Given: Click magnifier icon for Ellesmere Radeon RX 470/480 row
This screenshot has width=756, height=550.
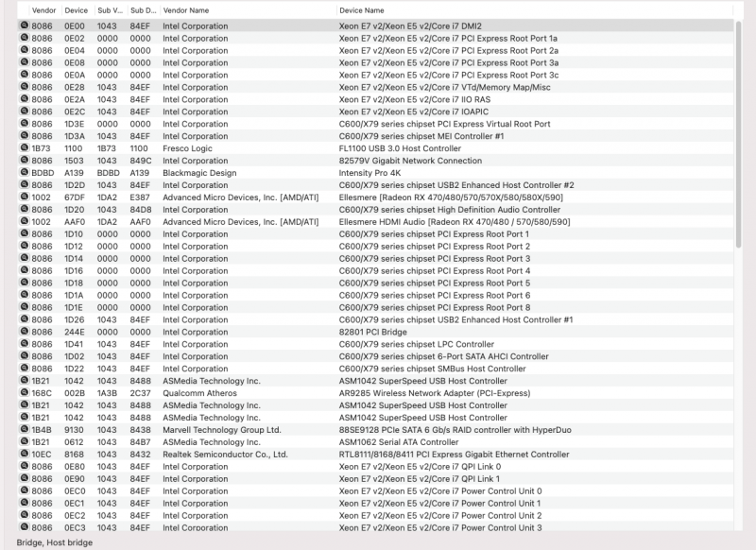Looking at the screenshot, I should 25,197.
